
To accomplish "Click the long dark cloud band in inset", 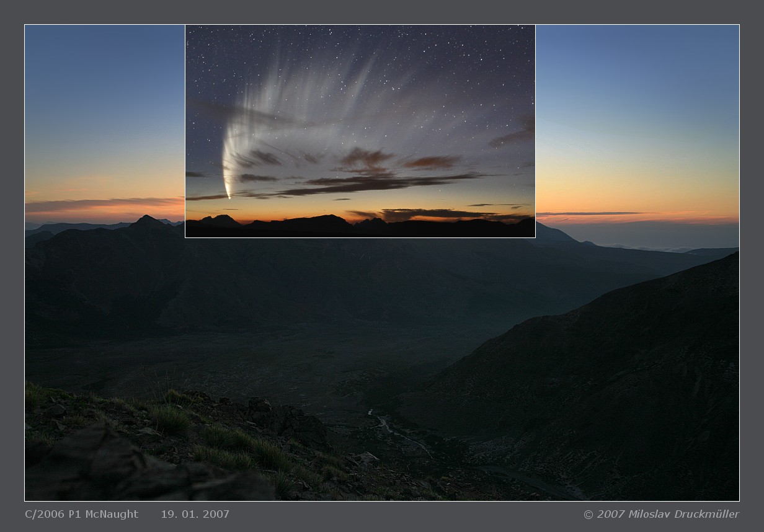I will (x=372, y=184).
